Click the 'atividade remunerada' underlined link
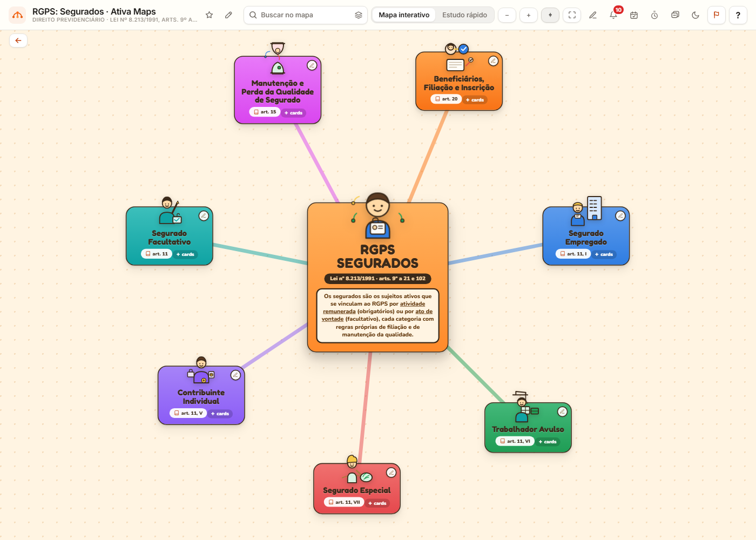The image size is (756, 540). coord(374,308)
